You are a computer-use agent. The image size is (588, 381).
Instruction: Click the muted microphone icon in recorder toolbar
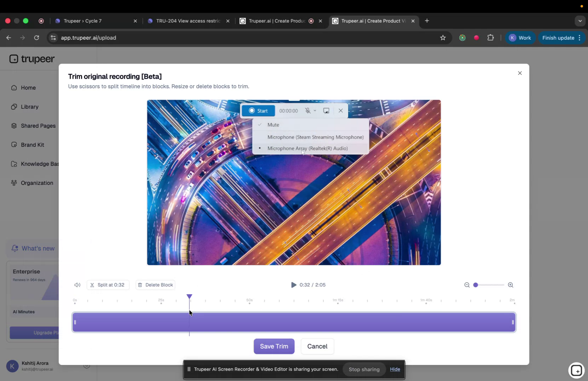click(308, 110)
